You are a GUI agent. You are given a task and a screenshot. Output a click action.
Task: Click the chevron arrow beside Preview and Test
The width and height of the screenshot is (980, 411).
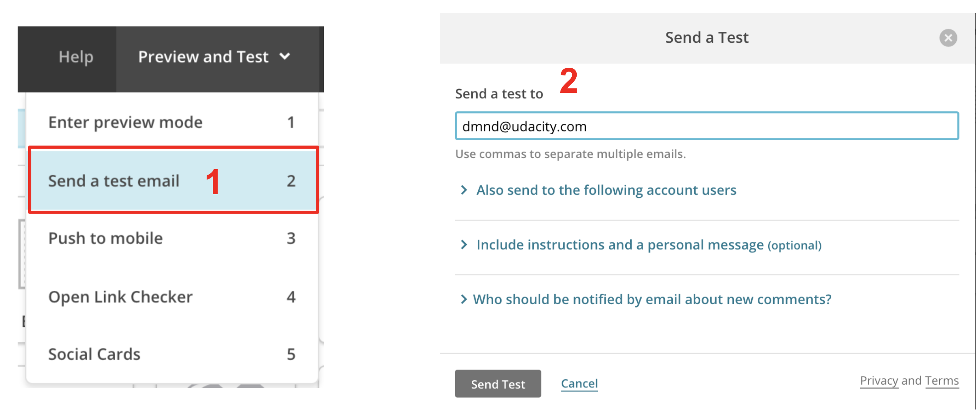click(285, 57)
